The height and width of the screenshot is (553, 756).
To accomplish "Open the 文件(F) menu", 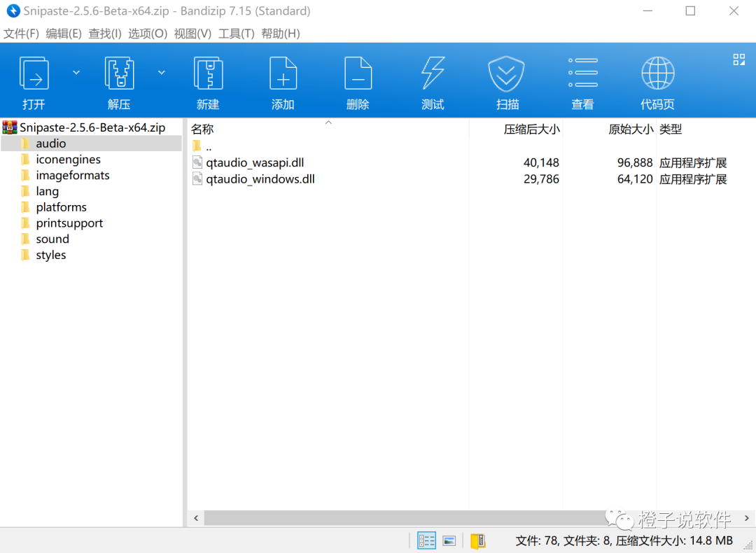I will click(x=21, y=34).
